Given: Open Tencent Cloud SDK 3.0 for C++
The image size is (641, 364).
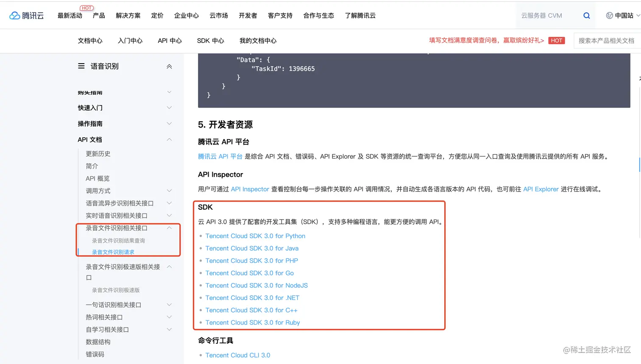Looking at the screenshot, I should (x=251, y=310).
